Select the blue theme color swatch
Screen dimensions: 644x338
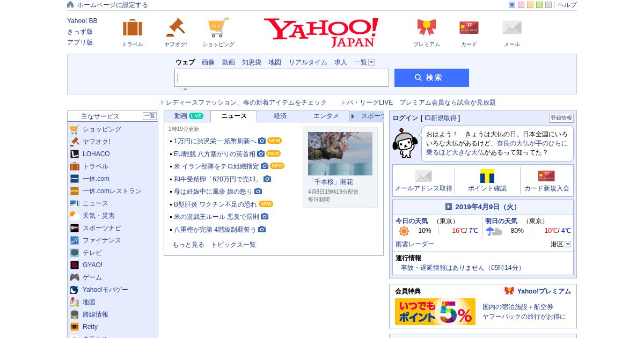pos(512,5)
